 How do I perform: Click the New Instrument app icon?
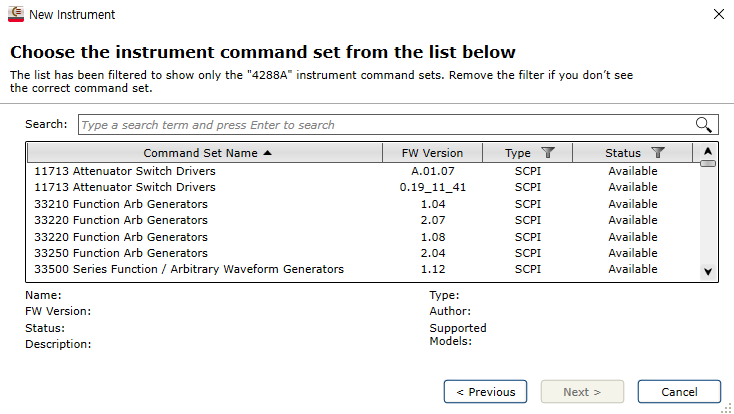(15, 15)
